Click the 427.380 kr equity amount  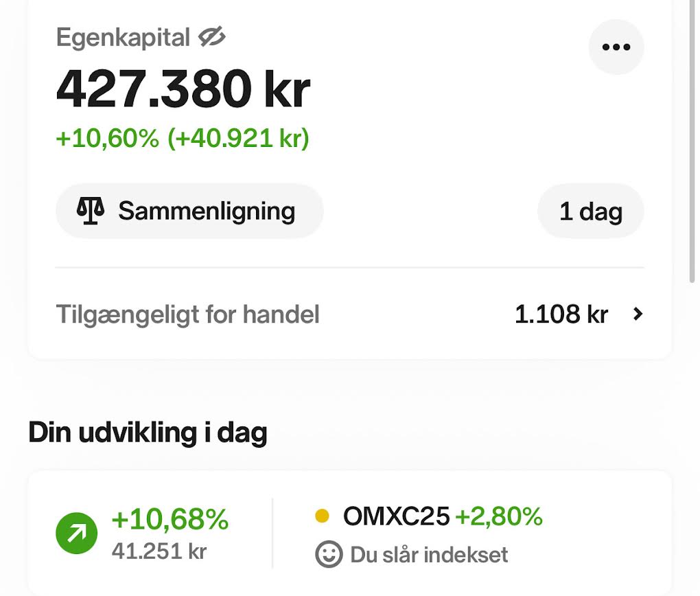183,87
